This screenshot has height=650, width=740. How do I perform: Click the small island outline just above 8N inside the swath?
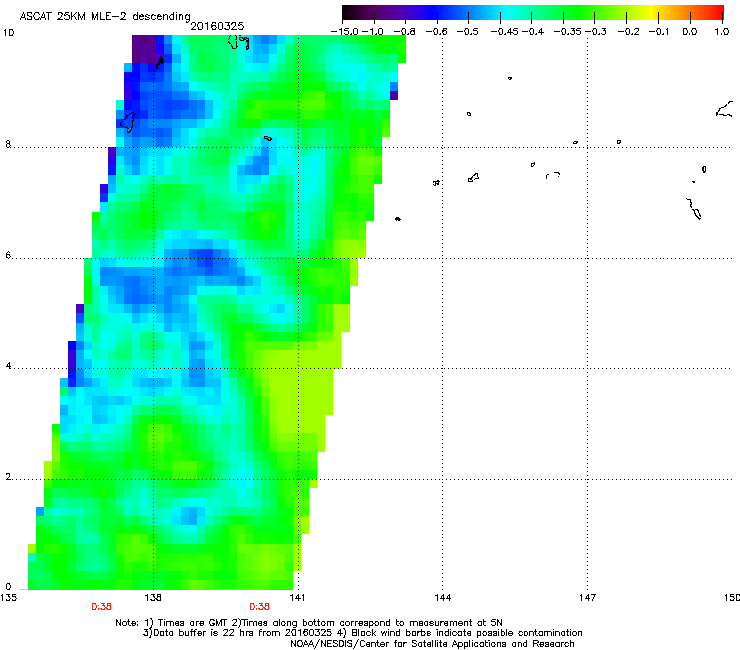click(268, 138)
